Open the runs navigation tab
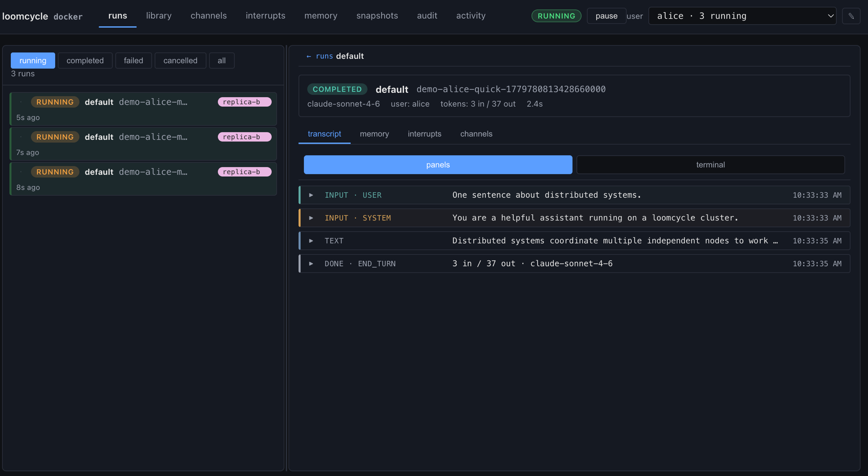Viewport: 868px width, 476px height. 118,16
